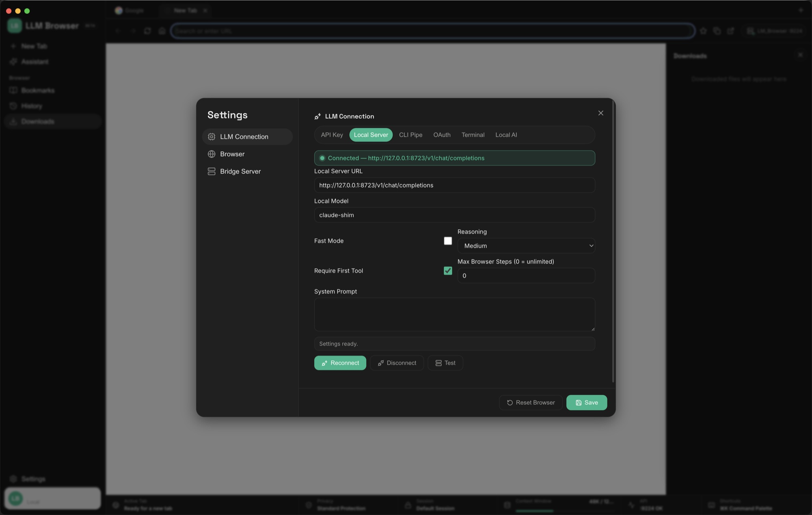Click the Fast Mode label
Image resolution: width=812 pixels, height=515 pixels.
(329, 241)
